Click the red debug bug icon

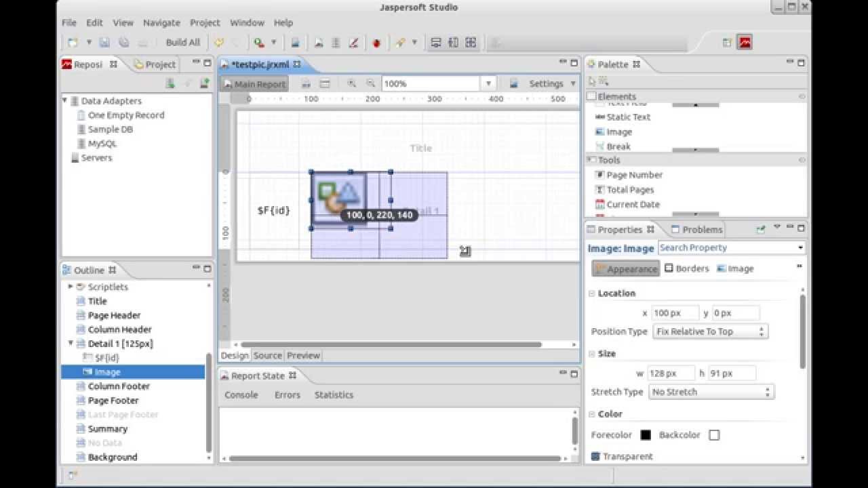point(376,43)
